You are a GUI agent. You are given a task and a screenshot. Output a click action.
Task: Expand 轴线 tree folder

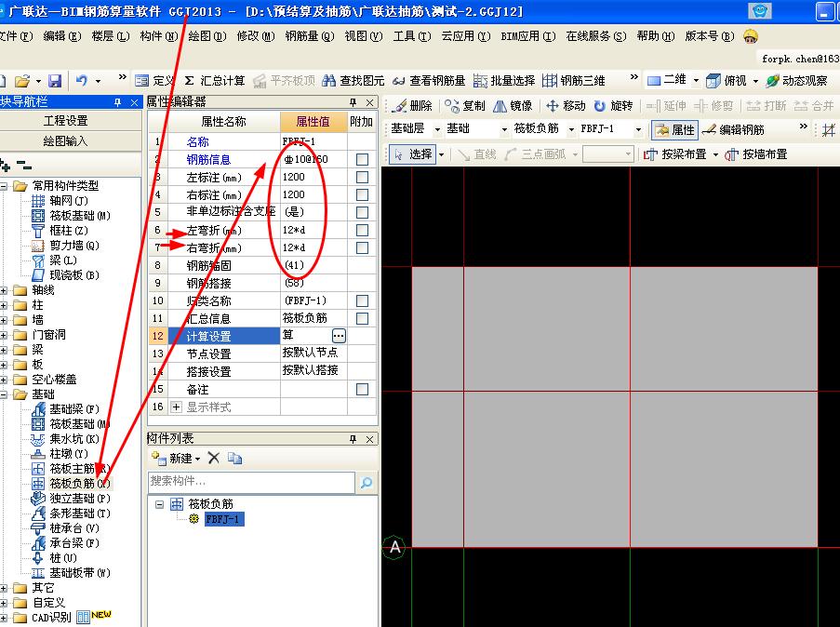(4, 290)
